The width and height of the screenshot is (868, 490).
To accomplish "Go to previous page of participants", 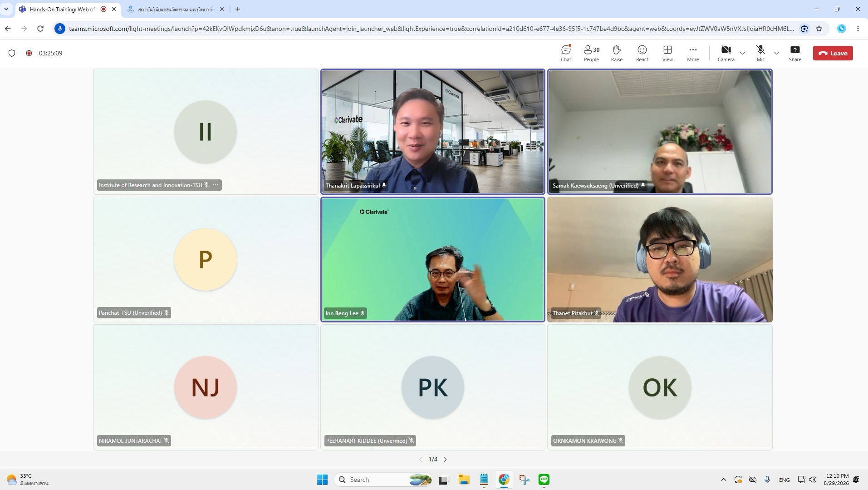I will pos(421,460).
